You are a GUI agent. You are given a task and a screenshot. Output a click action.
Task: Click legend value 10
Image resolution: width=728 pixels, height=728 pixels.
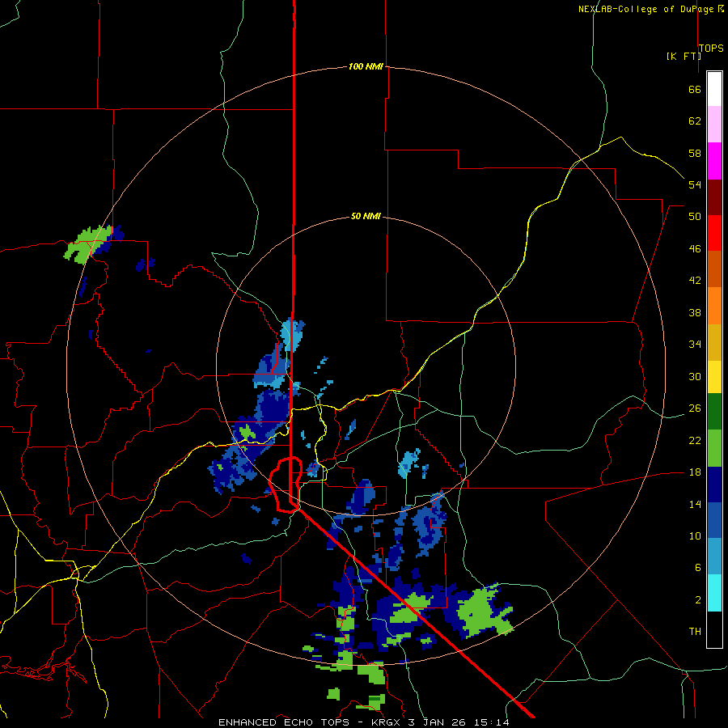point(695,536)
